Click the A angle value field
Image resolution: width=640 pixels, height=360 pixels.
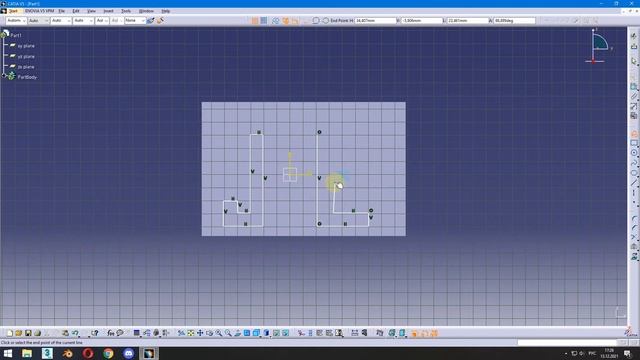(x=514, y=20)
